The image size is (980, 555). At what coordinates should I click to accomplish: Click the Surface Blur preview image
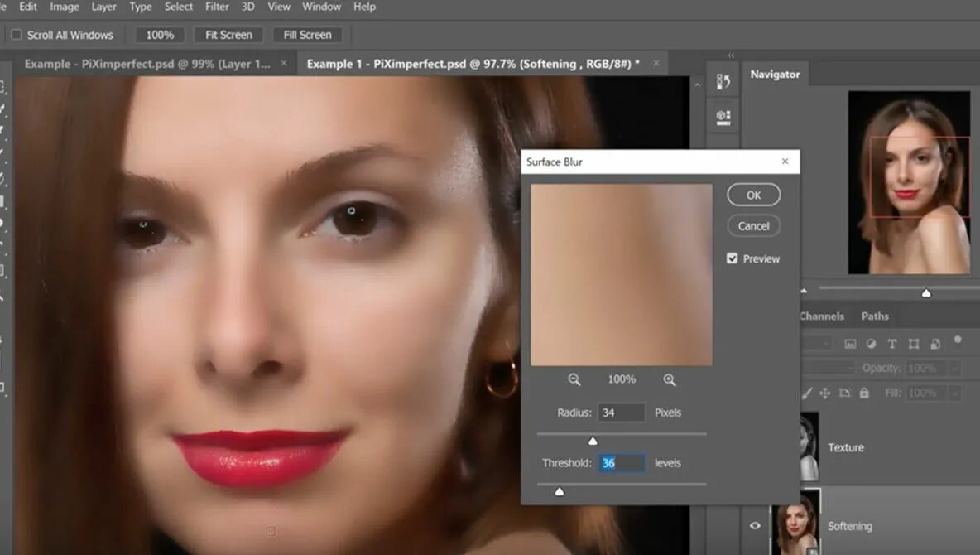[x=622, y=275]
